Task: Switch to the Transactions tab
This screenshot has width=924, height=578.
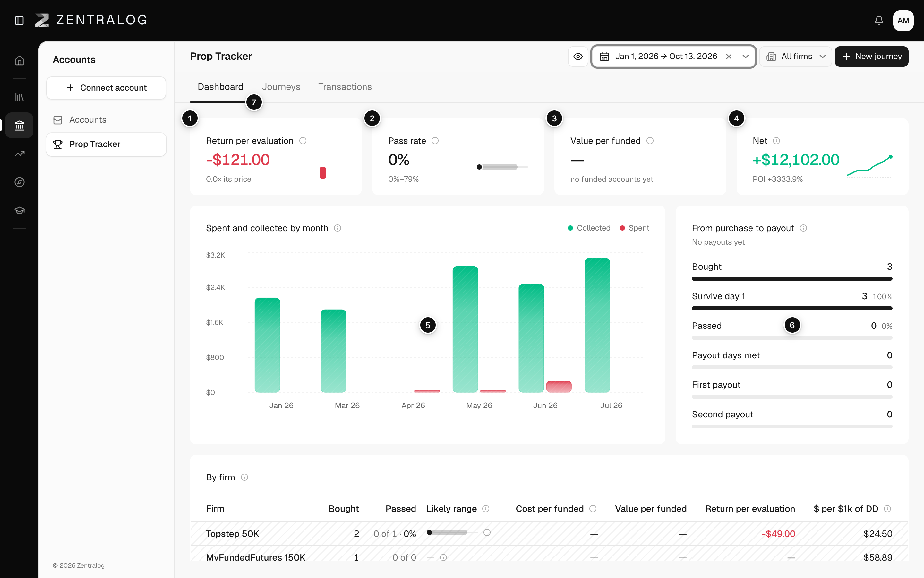Action: pyautogui.click(x=345, y=87)
